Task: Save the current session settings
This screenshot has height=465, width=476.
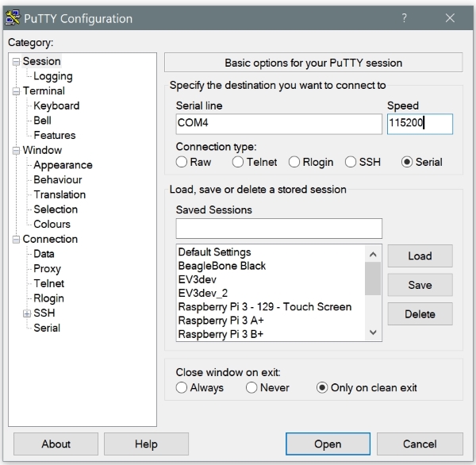Action: (420, 285)
